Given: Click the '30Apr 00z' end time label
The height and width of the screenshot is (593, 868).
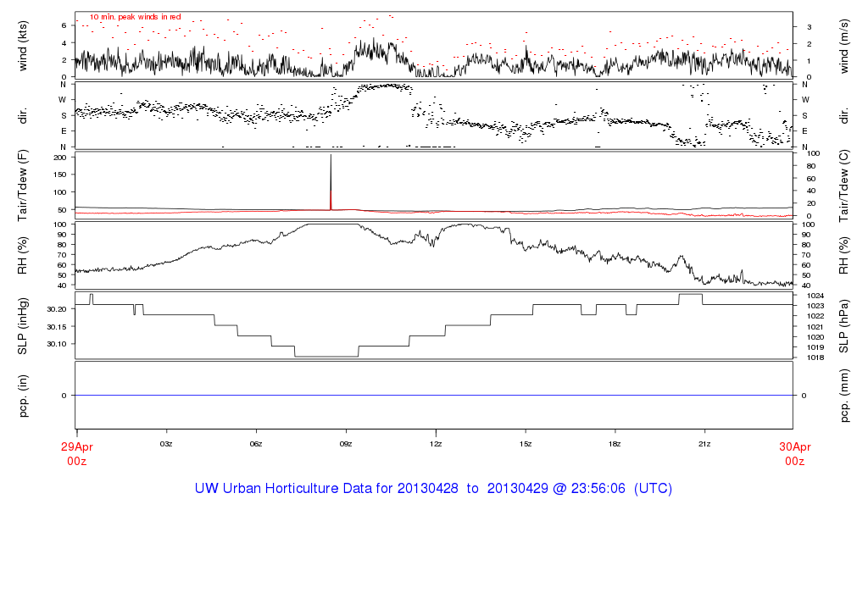Looking at the screenshot, I should point(795,453).
